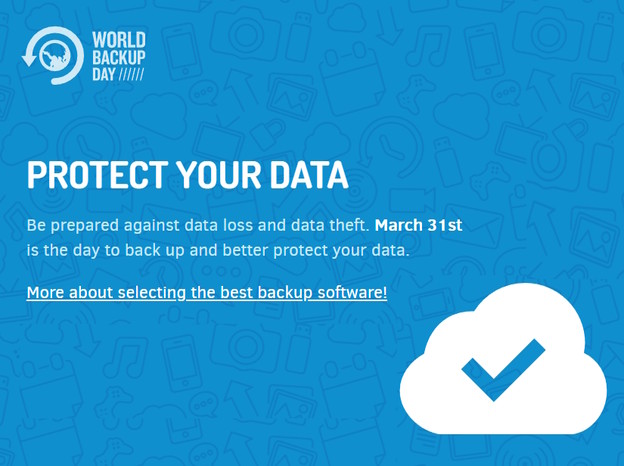This screenshot has height=466, width=624.
Task: Click the YOUR word in the heading
Action: (x=217, y=176)
